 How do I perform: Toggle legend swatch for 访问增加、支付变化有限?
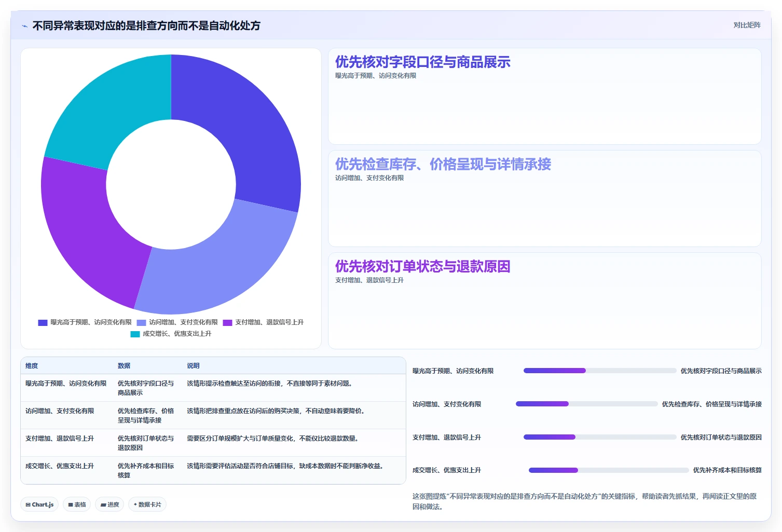pos(141,322)
